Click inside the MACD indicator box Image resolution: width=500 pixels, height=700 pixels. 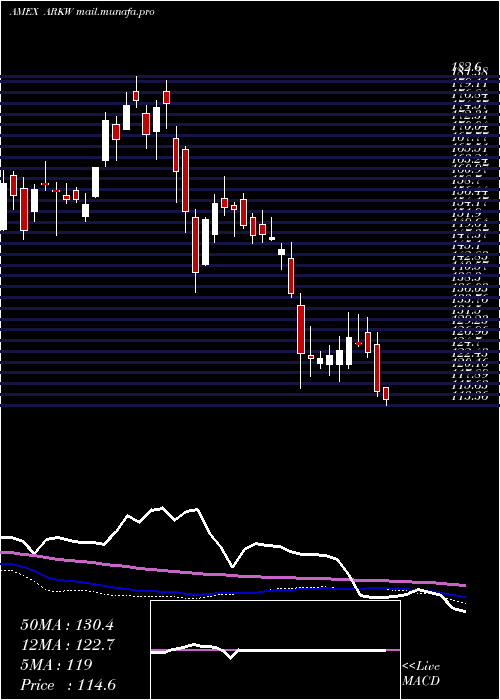pyautogui.click(x=275, y=650)
